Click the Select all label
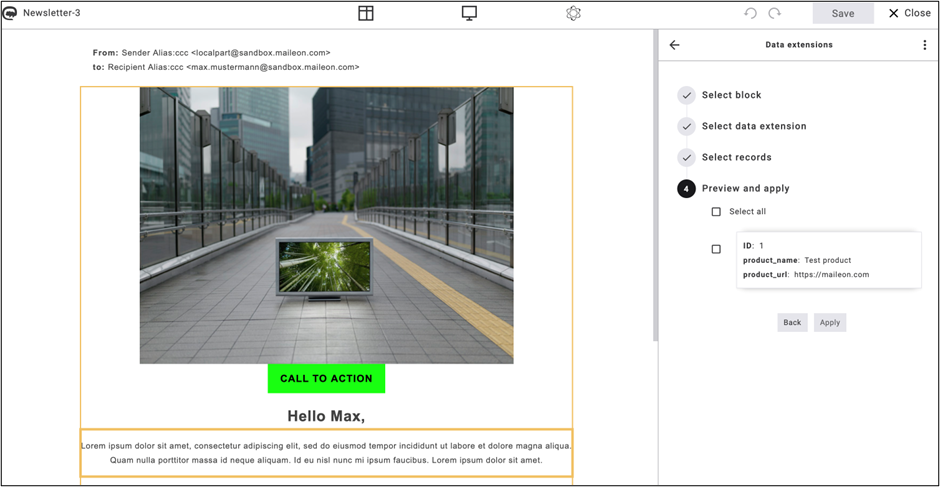 pyautogui.click(x=748, y=212)
